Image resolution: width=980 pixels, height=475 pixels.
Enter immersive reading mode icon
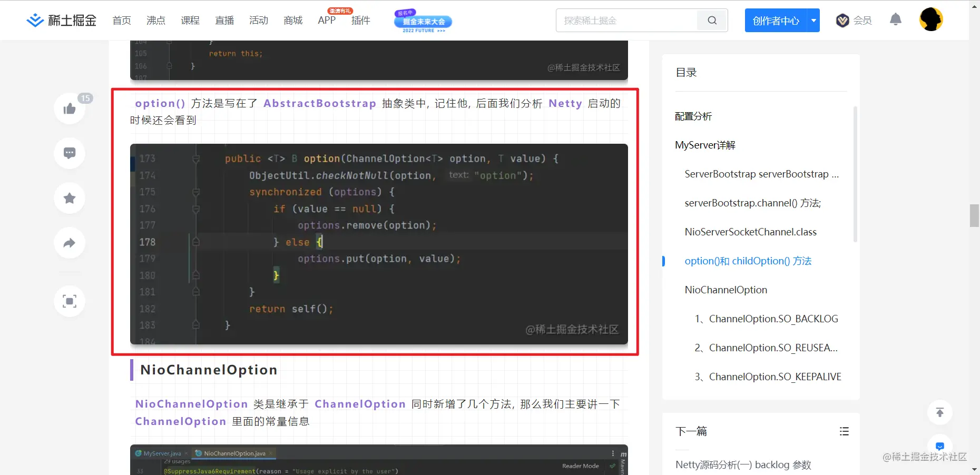point(70,301)
